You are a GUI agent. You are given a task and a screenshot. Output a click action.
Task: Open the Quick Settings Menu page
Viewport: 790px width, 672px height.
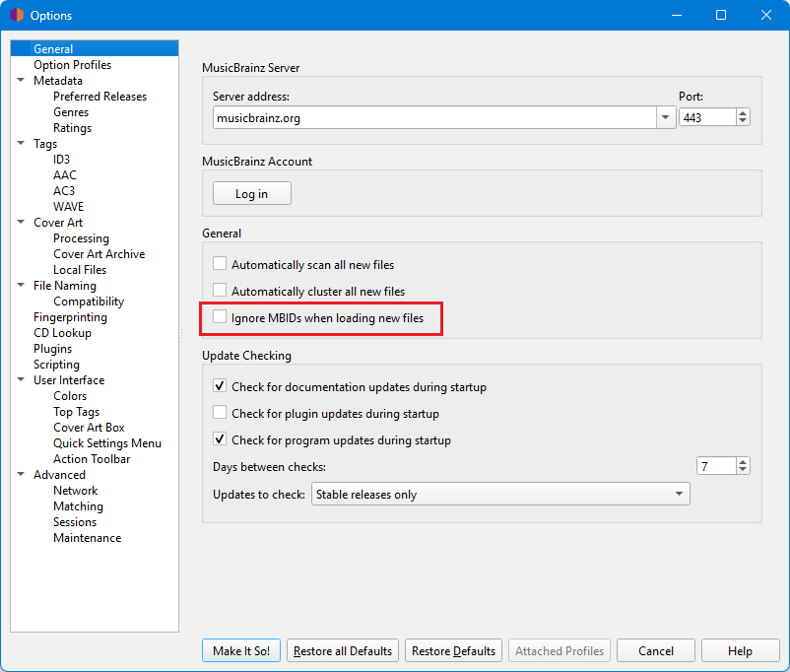(x=106, y=443)
